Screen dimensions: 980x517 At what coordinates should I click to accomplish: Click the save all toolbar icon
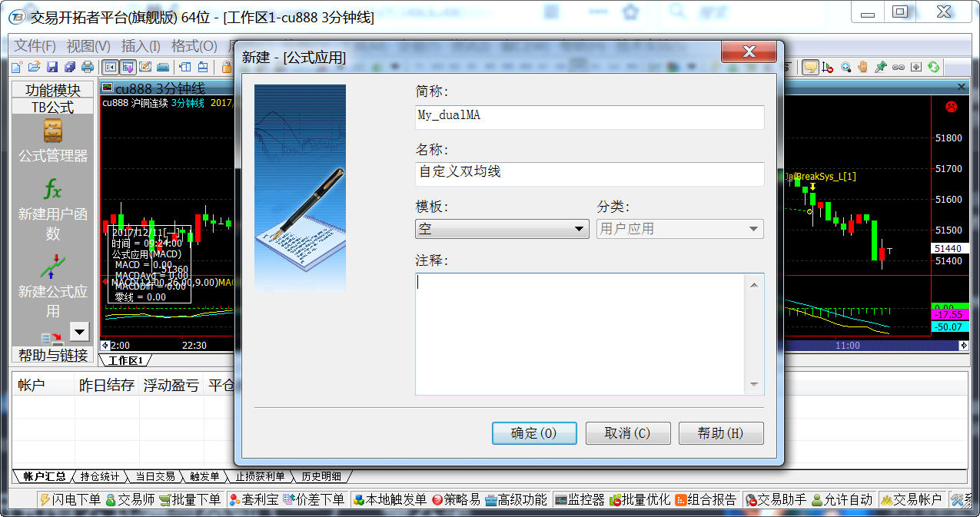click(x=70, y=67)
